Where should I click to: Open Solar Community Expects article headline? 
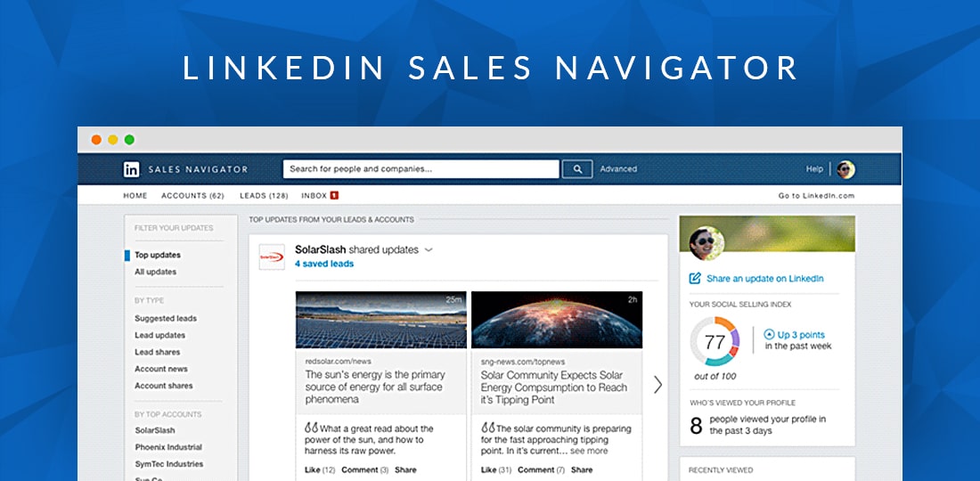pos(554,387)
